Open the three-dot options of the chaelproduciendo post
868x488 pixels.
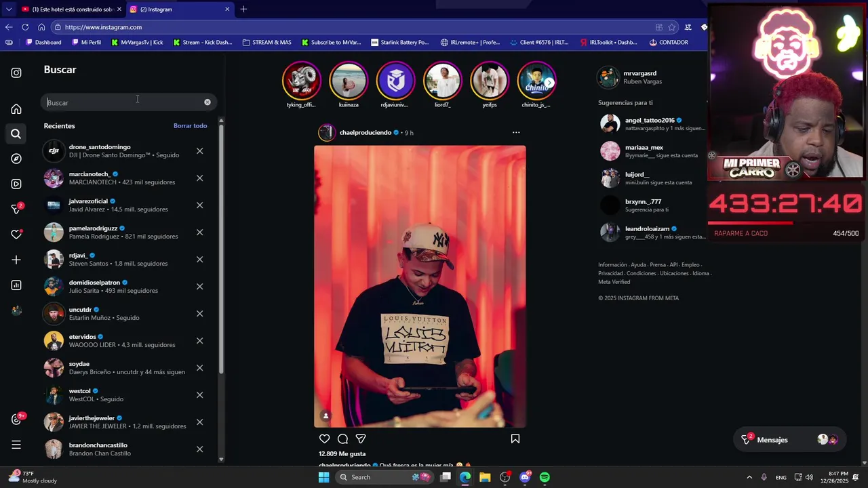click(x=516, y=132)
